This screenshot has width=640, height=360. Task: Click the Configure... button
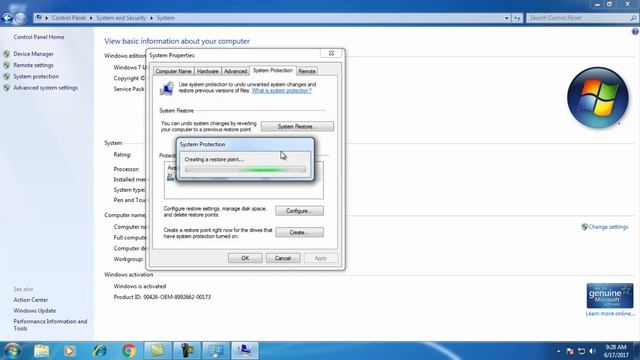pos(299,211)
